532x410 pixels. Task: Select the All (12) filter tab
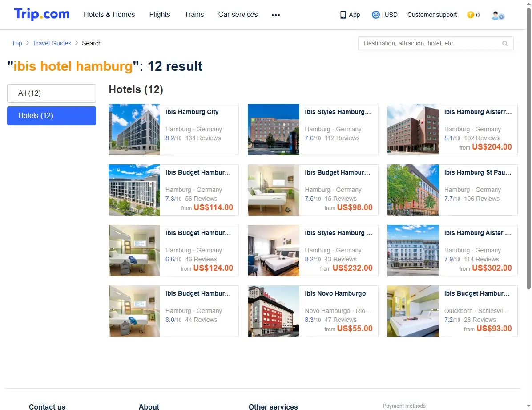pyautogui.click(x=52, y=93)
